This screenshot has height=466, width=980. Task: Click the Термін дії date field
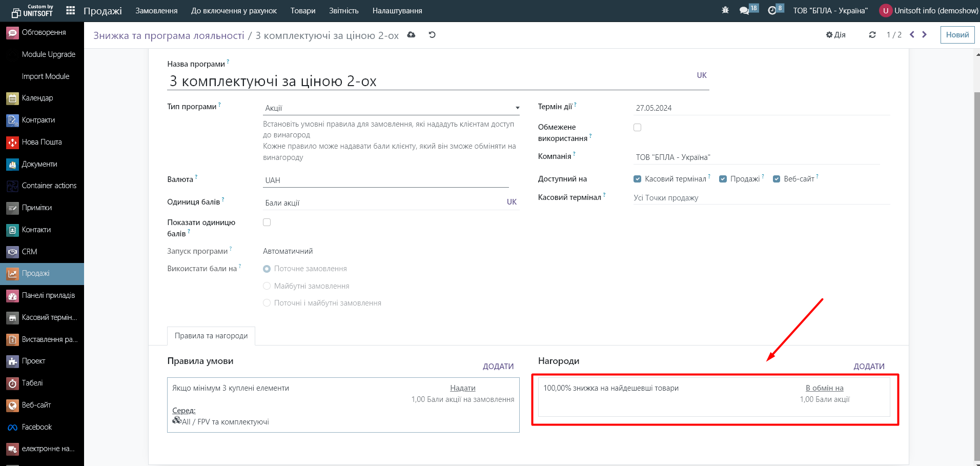761,108
